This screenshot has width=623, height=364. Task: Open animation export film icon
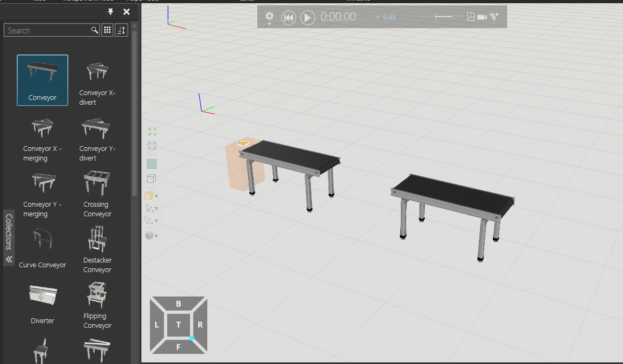pyautogui.click(x=494, y=16)
